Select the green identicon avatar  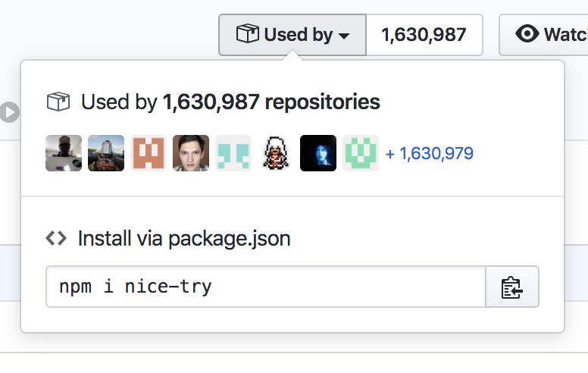pyautogui.click(x=361, y=153)
